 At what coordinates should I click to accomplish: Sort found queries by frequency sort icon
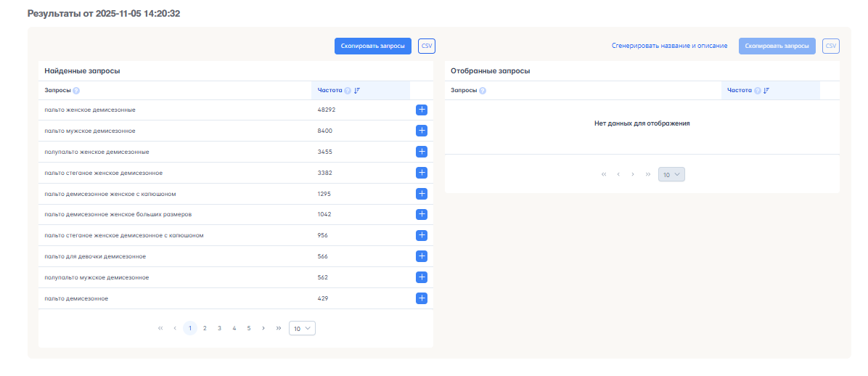click(x=357, y=91)
